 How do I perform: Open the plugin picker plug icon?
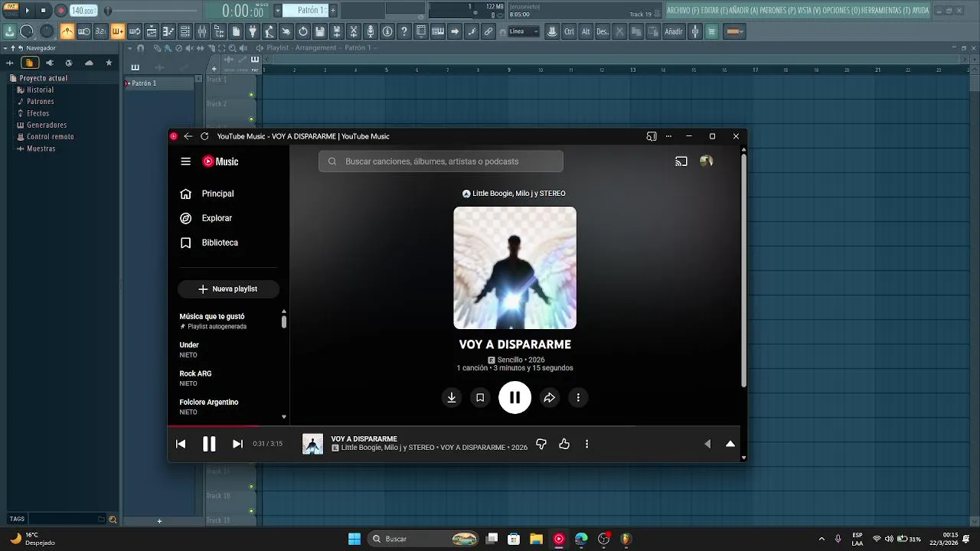click(252, 31)
